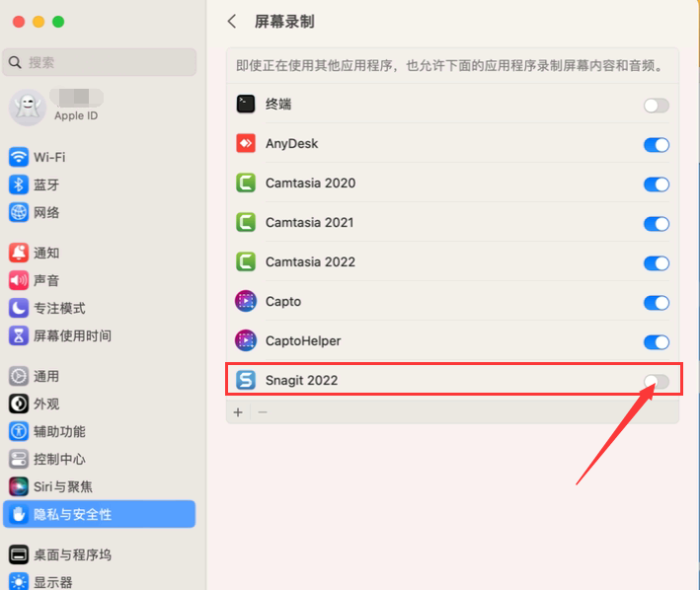Screen dimensions: 700x590
Task: Open Wi-Fi settings in the sidebar
Action: coord(49,157)
